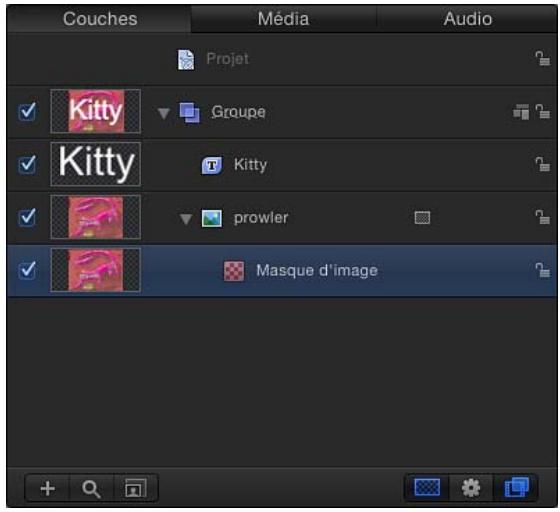Click the text T icon for Kitty
The height and width of the screenshot is (512, 560).
coord(212,165)
